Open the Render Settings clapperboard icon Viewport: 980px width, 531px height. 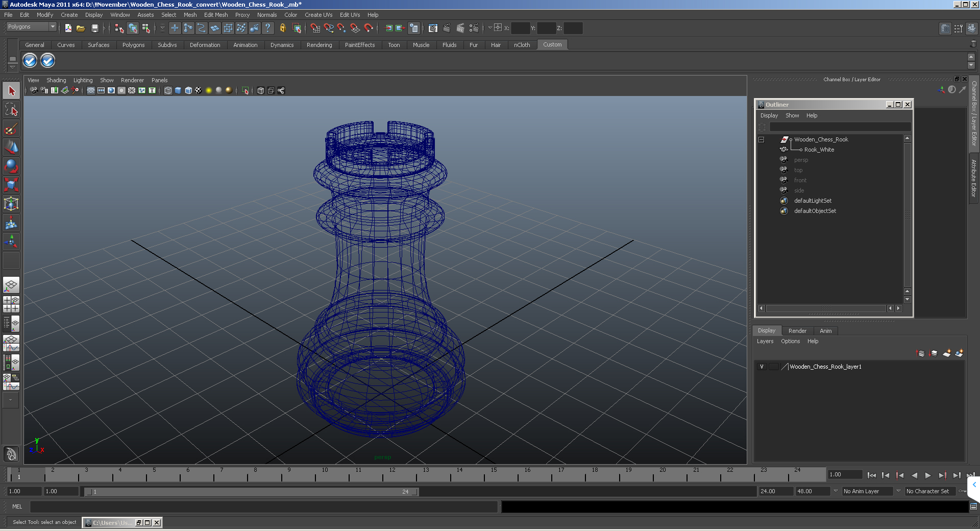(x=474, y=28)
